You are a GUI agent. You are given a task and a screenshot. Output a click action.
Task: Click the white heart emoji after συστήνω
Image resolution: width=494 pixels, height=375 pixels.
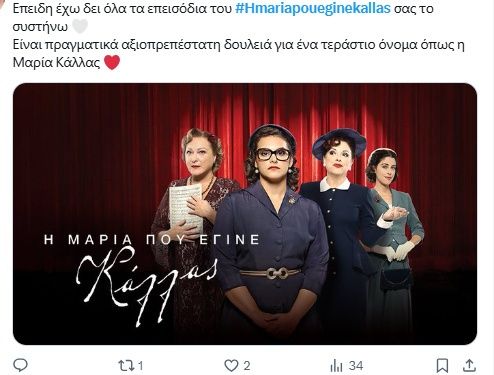tap(80, 26)
